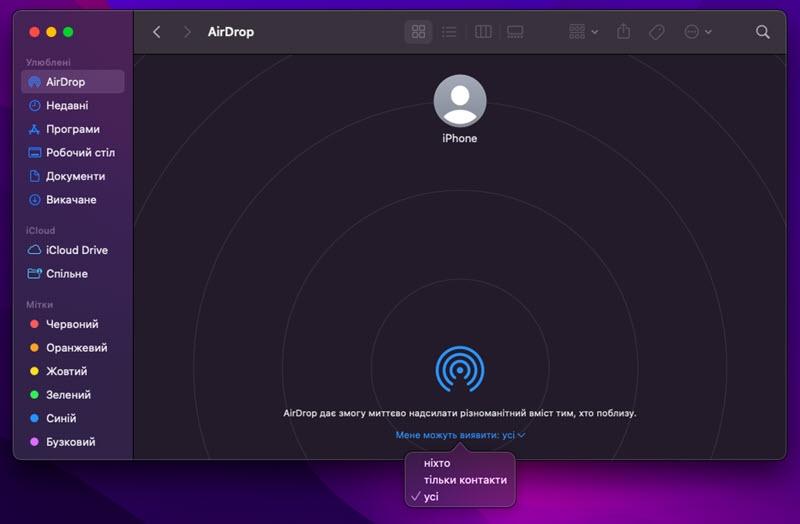Open the group-by options dropdown
The width and height of the screenshot is (800, 524).
[583, 32]
